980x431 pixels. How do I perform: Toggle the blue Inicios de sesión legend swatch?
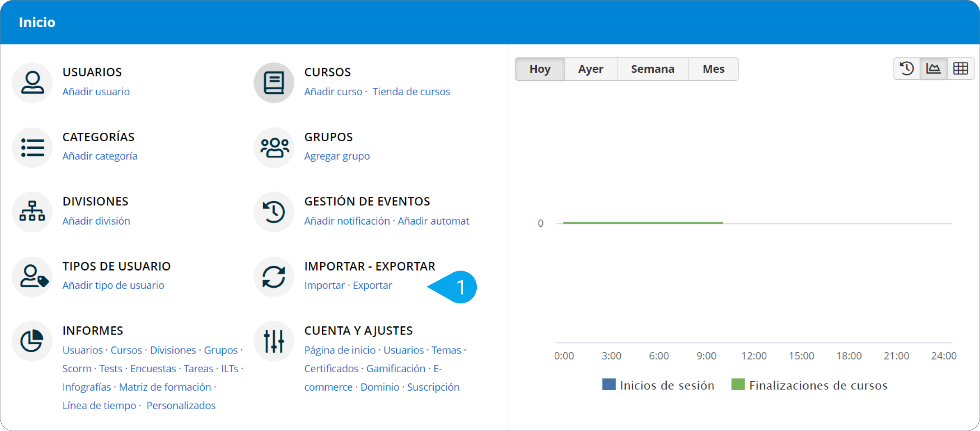pyautogui.click(x=609, y=385)
